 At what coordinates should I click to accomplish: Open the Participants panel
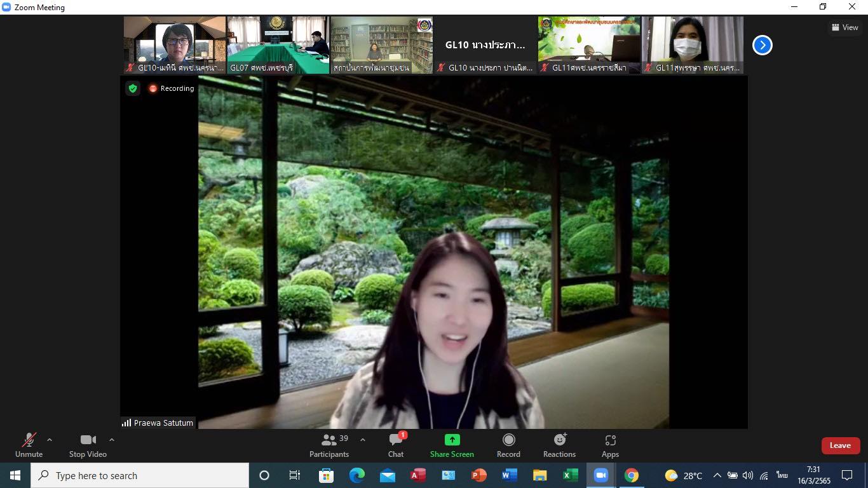pyautogui.click(x=329, y=445)
